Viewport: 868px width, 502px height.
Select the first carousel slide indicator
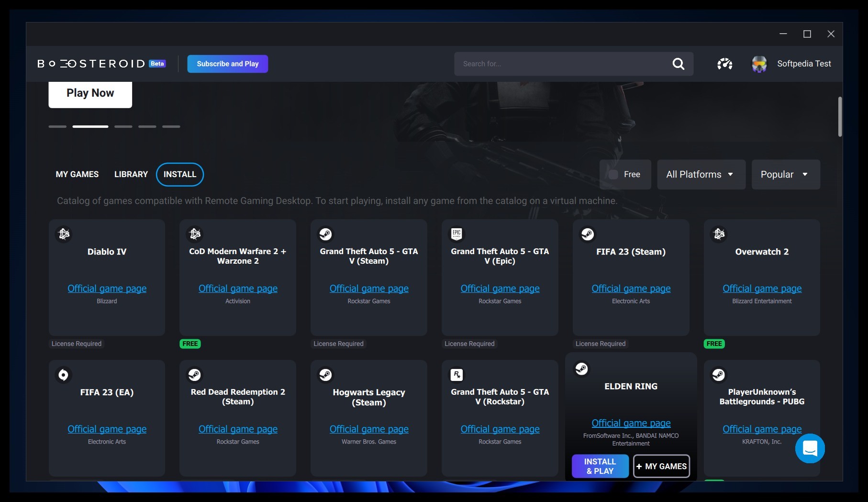pyautogui.click(x=57, y=126)
